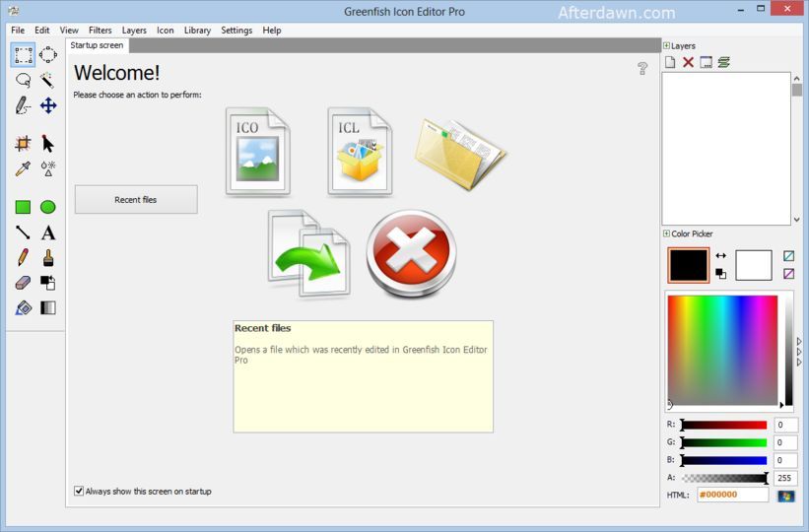Select the Select Pencil tool

[x=23, y=105]
